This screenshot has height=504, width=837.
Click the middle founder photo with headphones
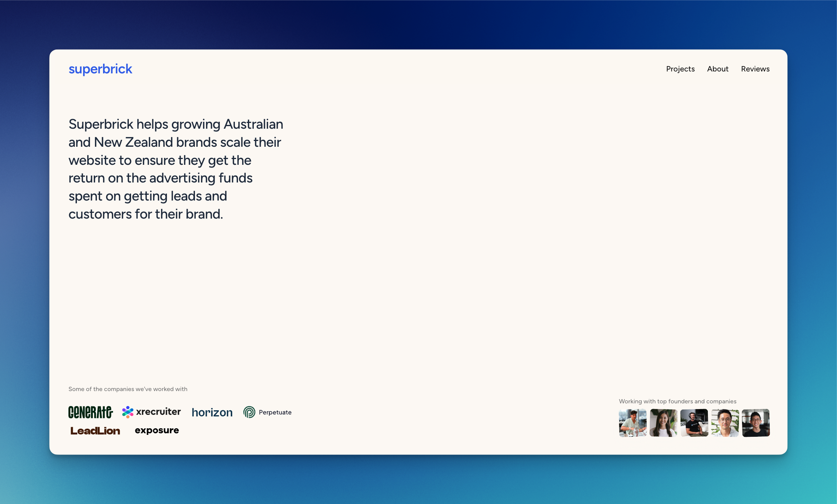coord(694,423)
